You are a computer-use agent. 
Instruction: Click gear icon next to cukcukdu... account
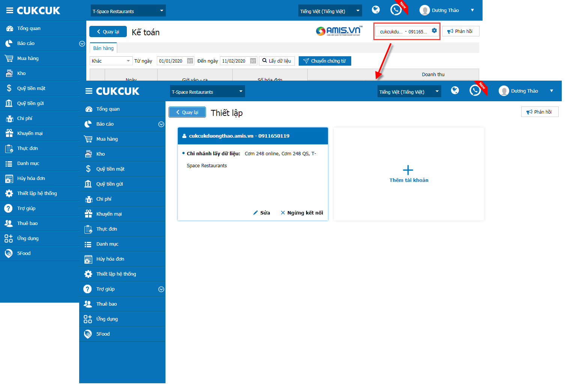(x=434, y=31)
